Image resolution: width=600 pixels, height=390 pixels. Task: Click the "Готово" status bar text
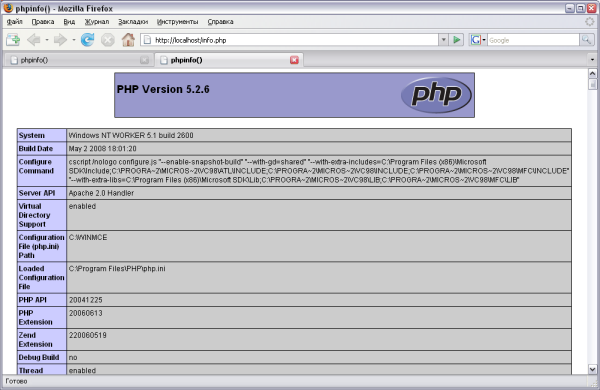click(16, 381)
